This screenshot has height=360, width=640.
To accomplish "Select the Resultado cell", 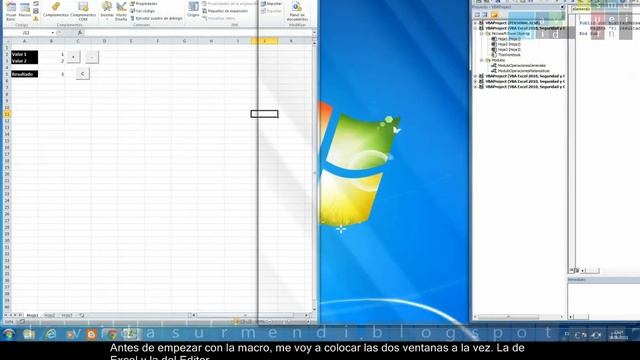I will 24,74.
